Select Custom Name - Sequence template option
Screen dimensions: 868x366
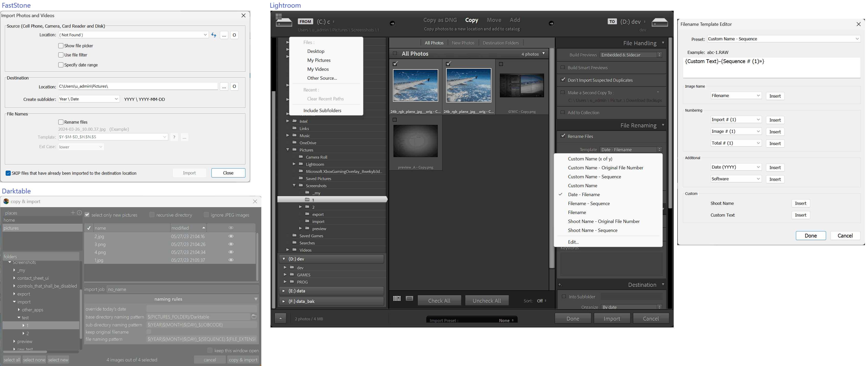point(594,177)
